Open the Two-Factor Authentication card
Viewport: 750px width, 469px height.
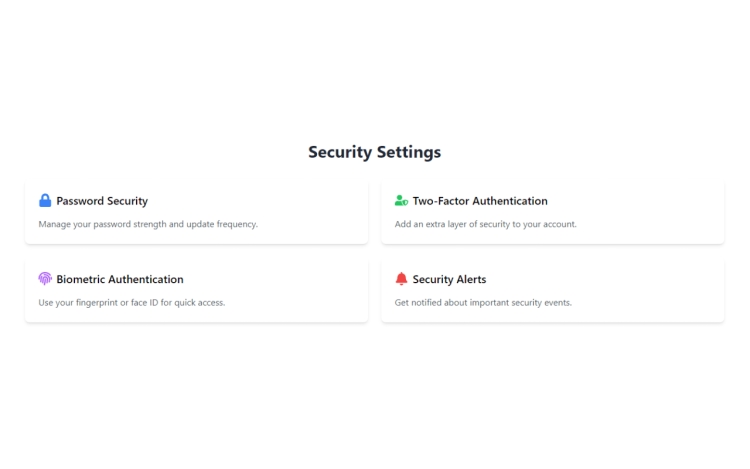[552, 212]
